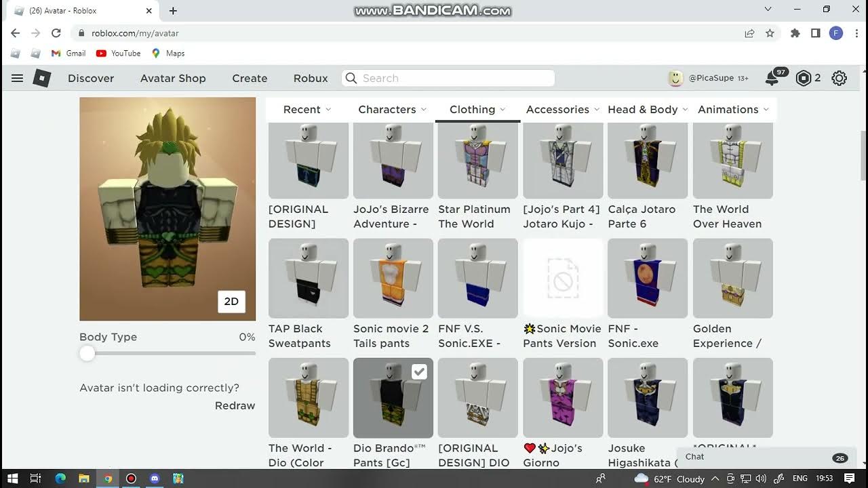
Task: Expand the Characters dropdown
Action: pyautogui.click(x=393, y=110)
